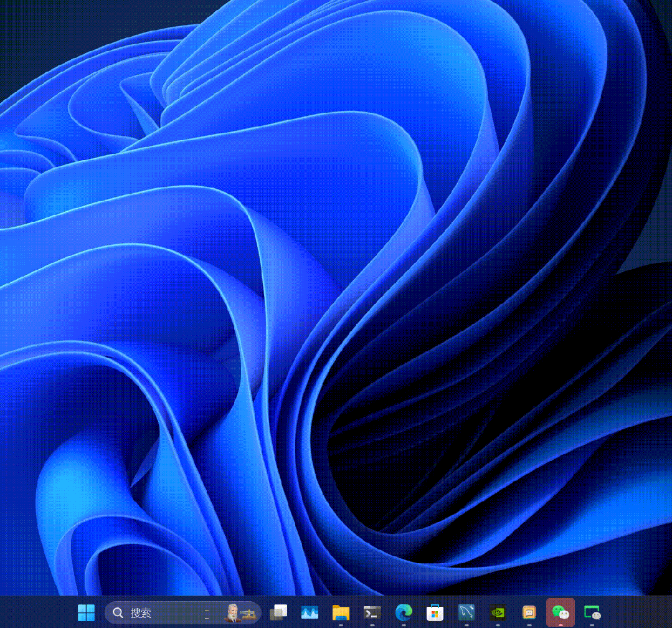This screenshot has width=672, height=628.
Task: Click the empty taskbar area right of the icons
Action: pyautogui.click(x=638, y=612)
